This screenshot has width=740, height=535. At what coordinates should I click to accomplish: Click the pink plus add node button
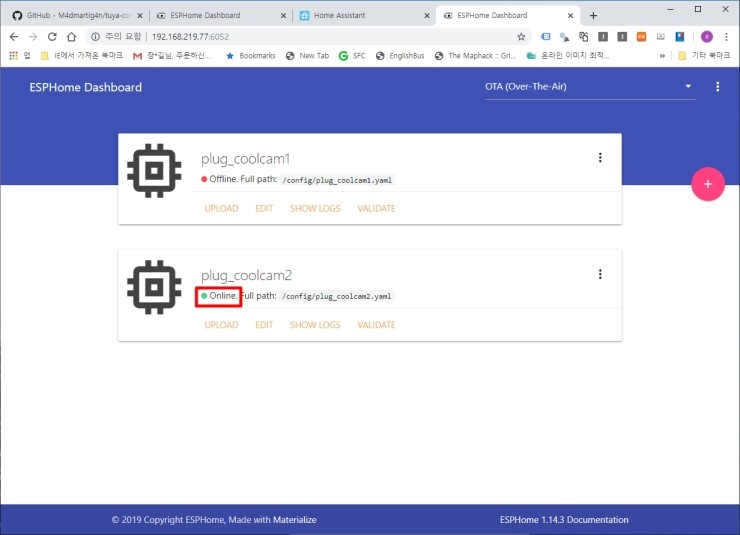[x=707, y=184]
